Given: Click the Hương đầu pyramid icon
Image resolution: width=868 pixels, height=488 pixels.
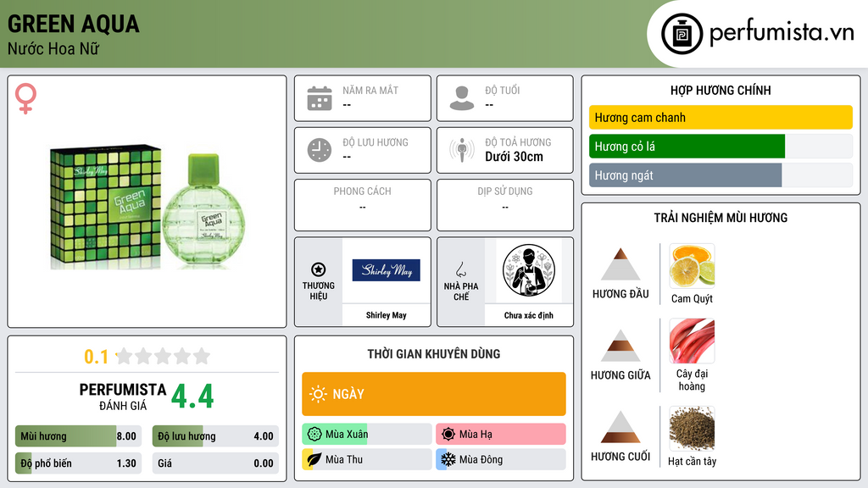Looking at the screenshot, I should [x=620, y=264].
